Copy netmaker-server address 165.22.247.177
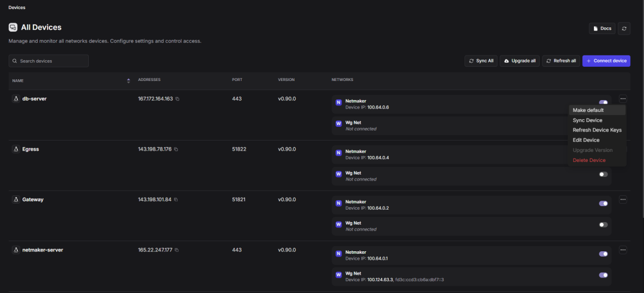The height and width of the screenshot is (293, 644). click(x=177, y=250)
